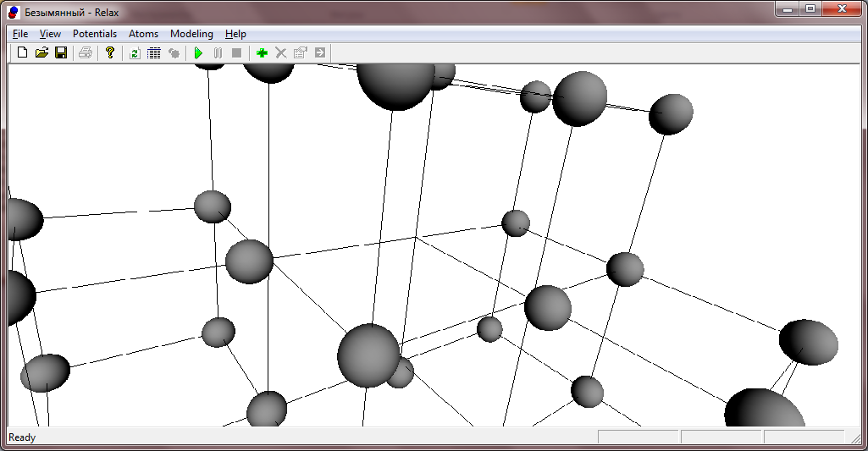Click the gray right-arrow toolbar icon
Image resolution: width=868 pixels, height=451 pixels.
[319, 52]
